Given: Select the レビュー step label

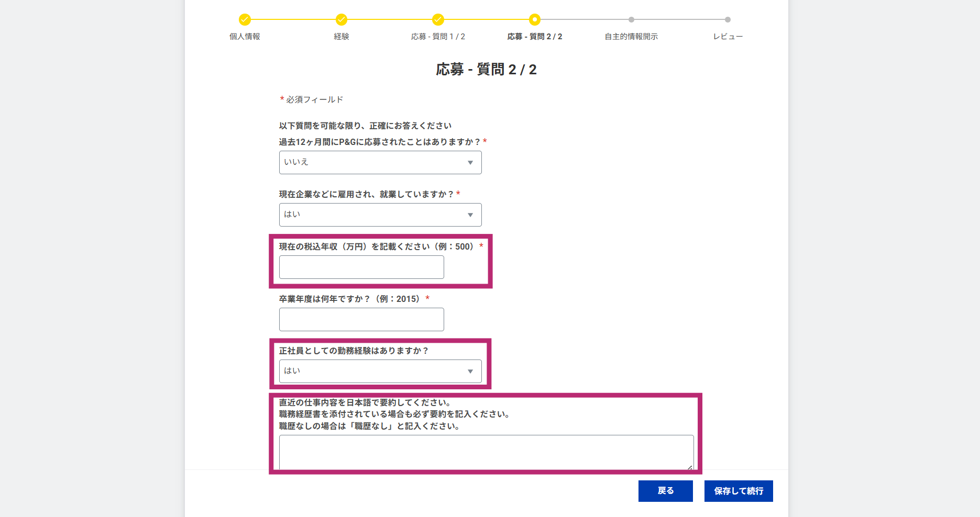Looking at the screenshot, I should [728, 37].
